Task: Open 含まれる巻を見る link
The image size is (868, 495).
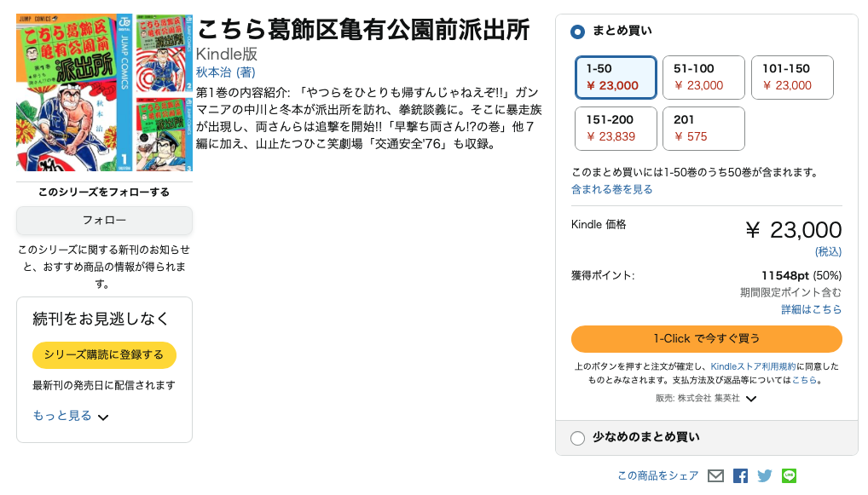Action: tap(612, 189)
